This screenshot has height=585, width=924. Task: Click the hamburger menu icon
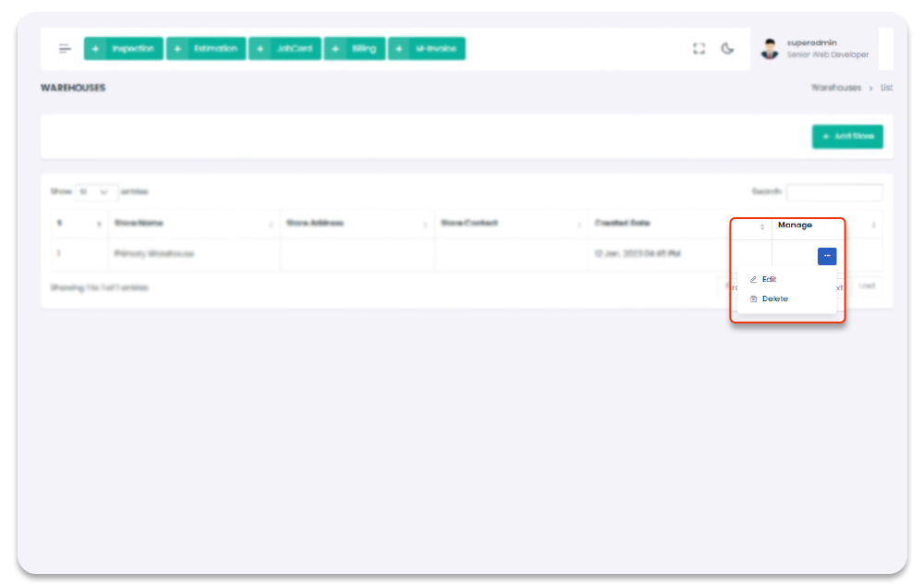[65, 49]
